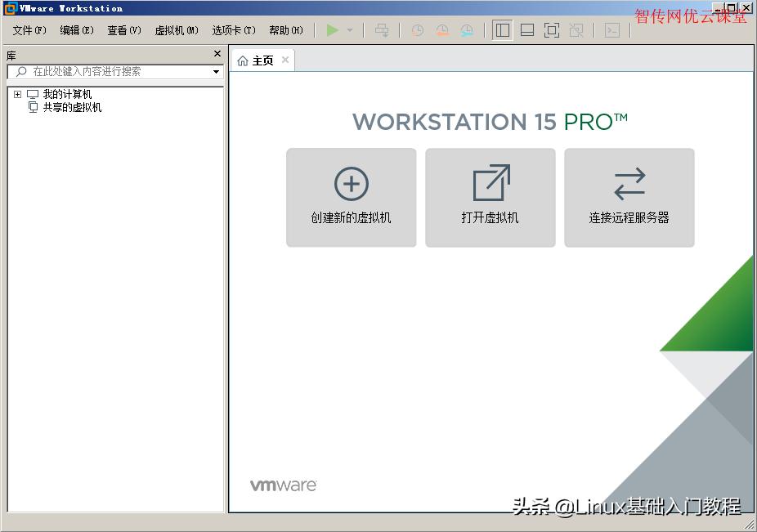This screenshot has height=532, width=757.
Task: Close the 库 library panel
Action: coord(217,54)
